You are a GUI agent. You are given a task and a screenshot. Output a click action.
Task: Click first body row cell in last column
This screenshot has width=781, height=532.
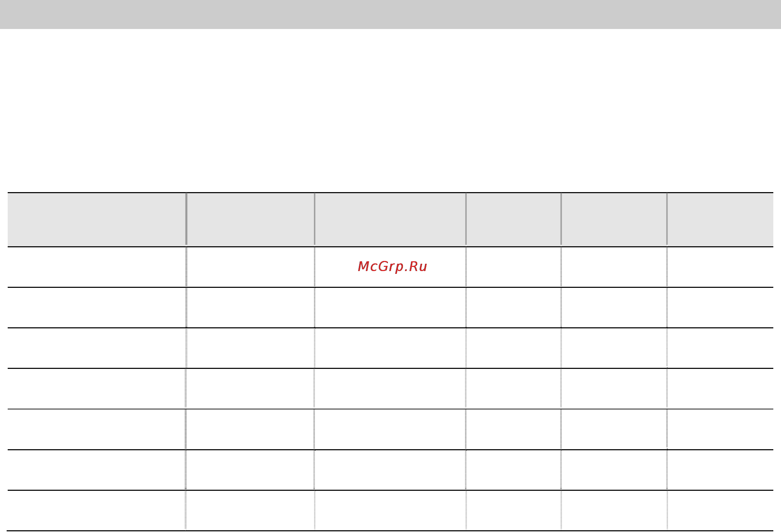coord(720,267)
